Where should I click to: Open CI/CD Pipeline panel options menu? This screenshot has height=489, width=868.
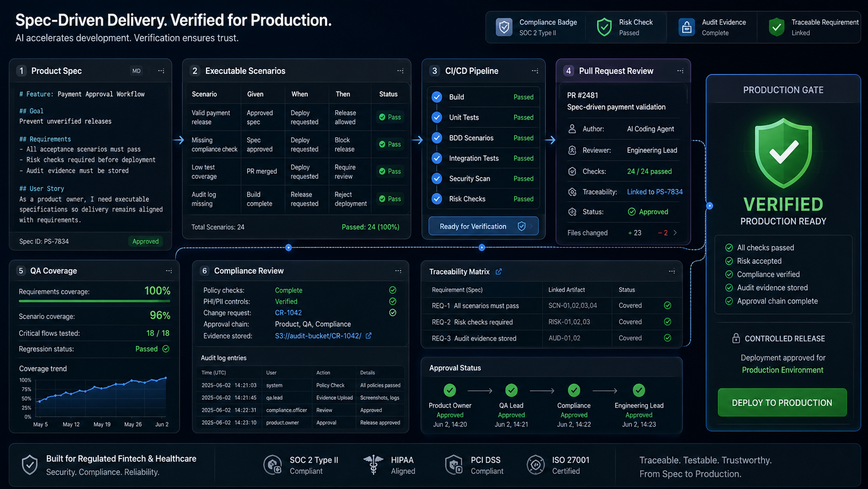[535, 71]
